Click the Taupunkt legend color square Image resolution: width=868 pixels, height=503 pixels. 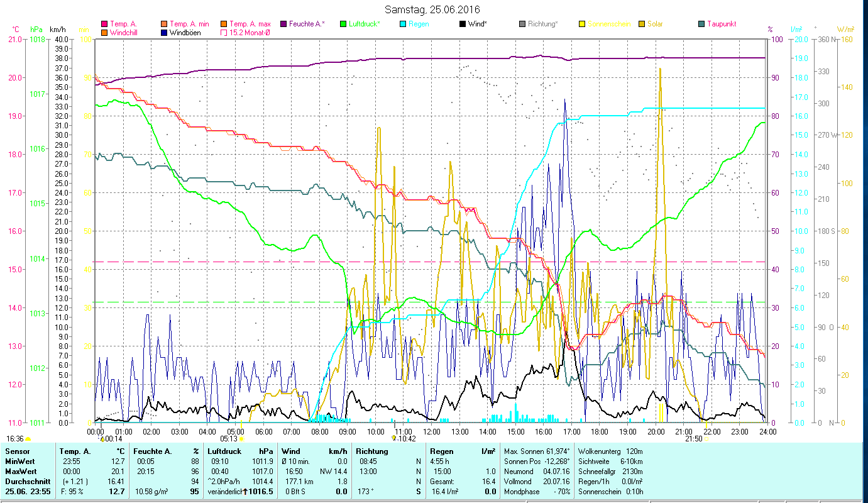[x=701, y=24]
